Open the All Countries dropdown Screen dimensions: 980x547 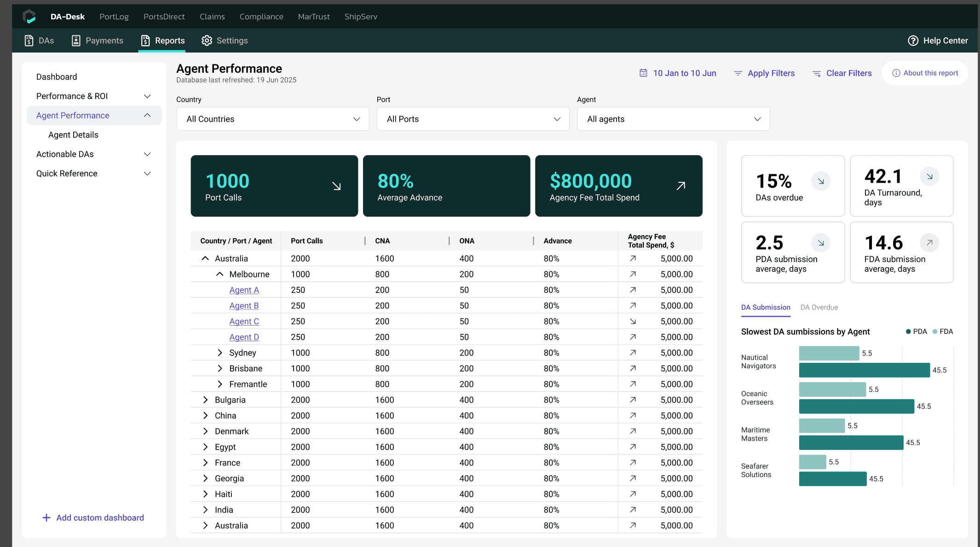pos(272,119)
